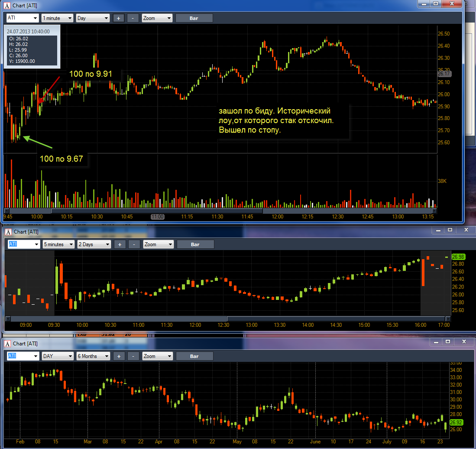Click the plus button in the DAY chart toolbar
Viewport: 476px width, 449px height.
click(119, 356)
